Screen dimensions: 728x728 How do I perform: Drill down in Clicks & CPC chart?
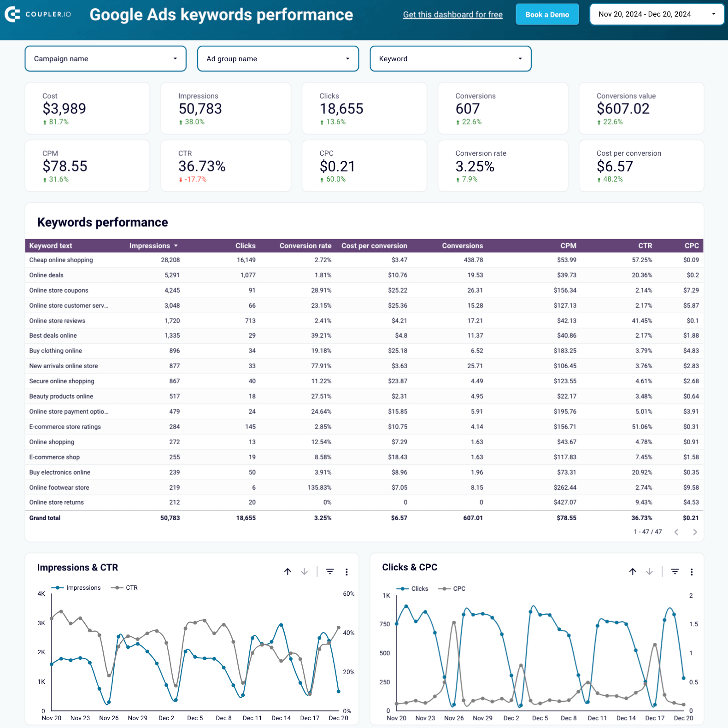(649, 572)
